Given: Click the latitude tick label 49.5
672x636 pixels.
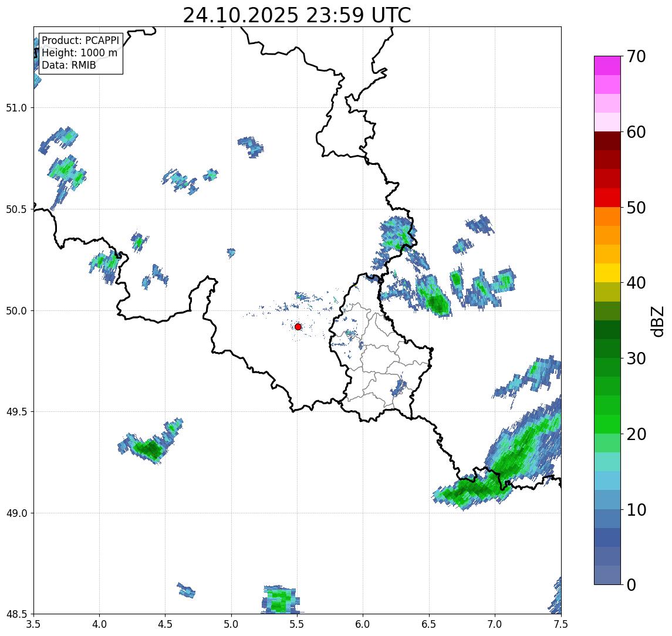Looking at the screenshot, I should click(16, 412).
